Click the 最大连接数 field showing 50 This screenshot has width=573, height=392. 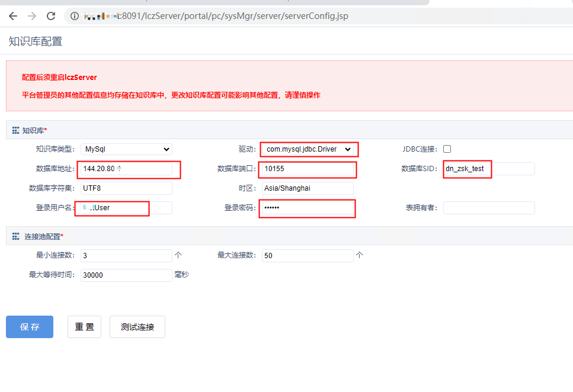(x=308, y=256)
